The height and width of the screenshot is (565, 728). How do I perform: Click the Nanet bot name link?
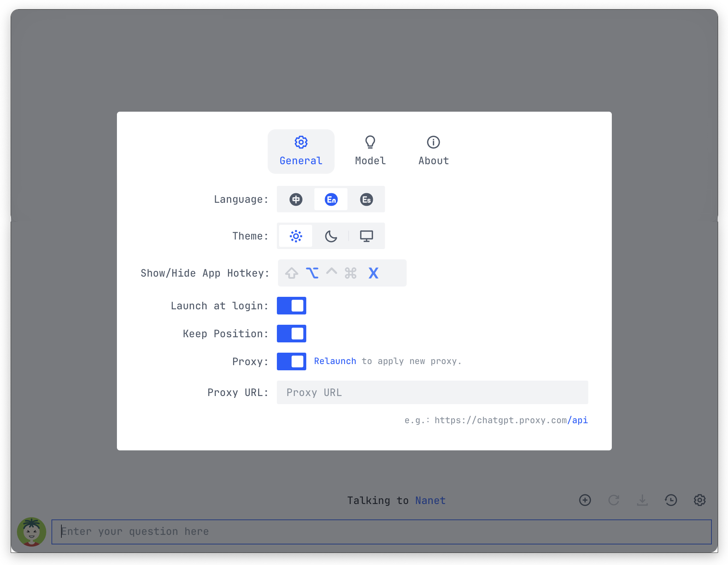tap(430, 500)
